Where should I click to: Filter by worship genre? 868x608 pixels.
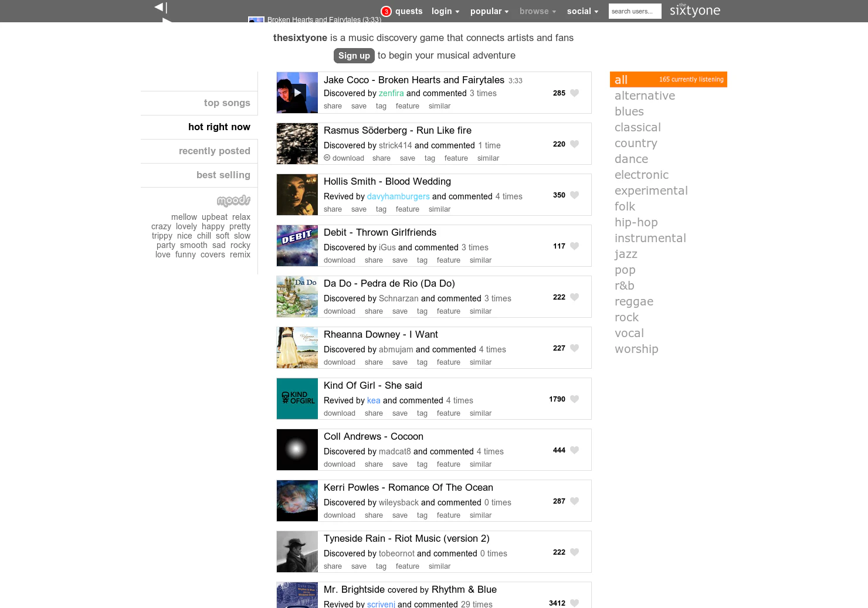coord(636,349)
